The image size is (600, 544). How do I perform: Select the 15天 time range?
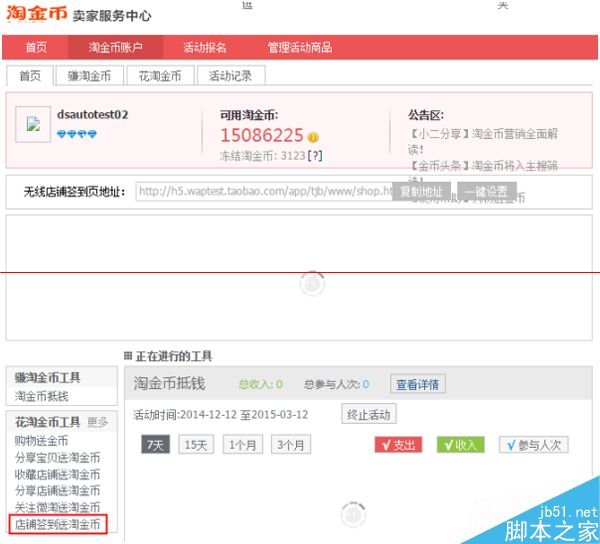tap(196, 445)
